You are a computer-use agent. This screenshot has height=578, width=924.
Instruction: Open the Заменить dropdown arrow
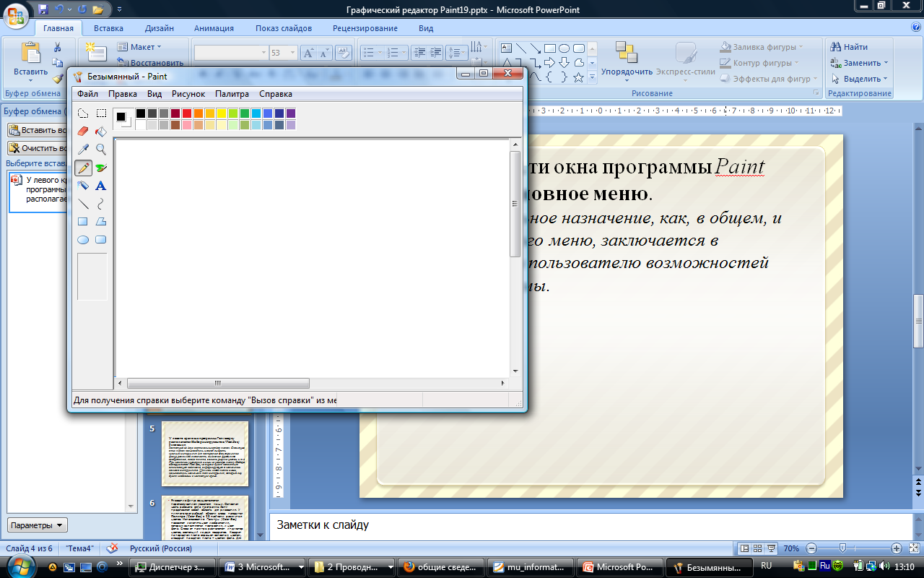(x=886, y=63)
